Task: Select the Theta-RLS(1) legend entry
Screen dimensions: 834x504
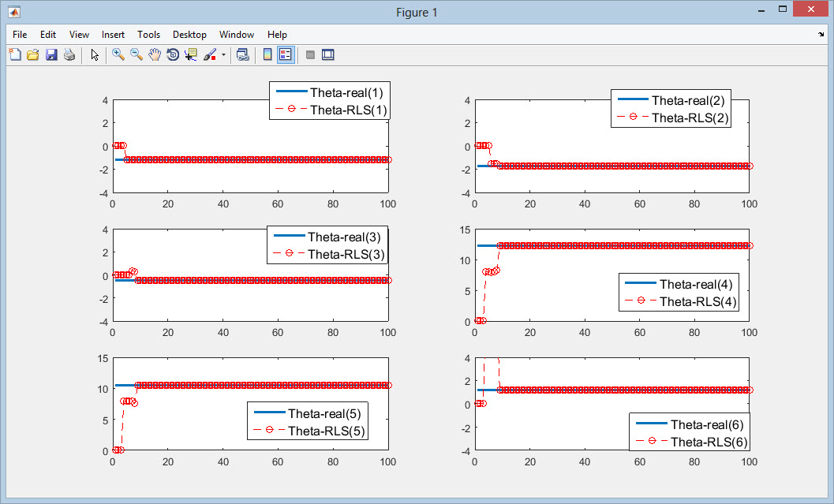Action: click(x=330, y=110)
